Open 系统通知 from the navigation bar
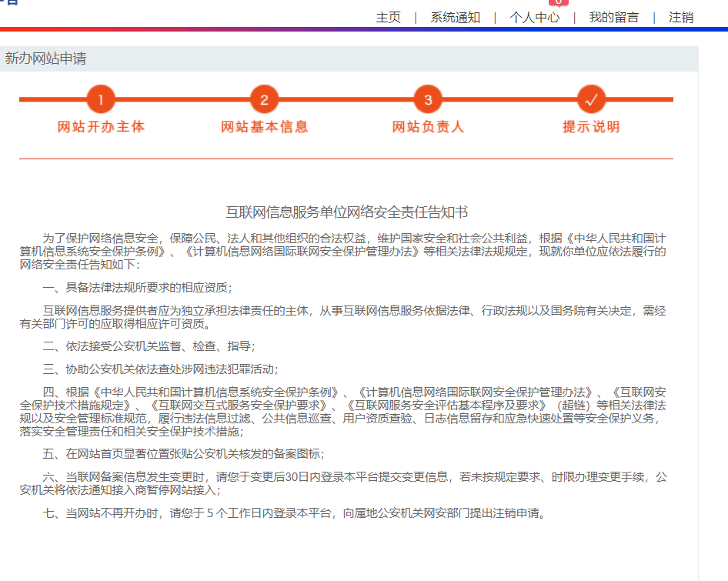Viewport: 728px width, 581px height. pyautogui.click(x=455, y=17)
